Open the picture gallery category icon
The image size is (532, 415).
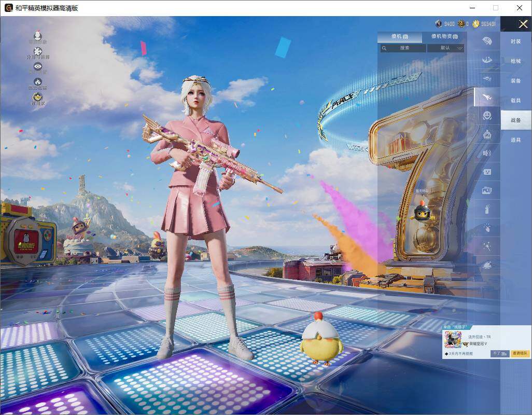tap(487, 191)
